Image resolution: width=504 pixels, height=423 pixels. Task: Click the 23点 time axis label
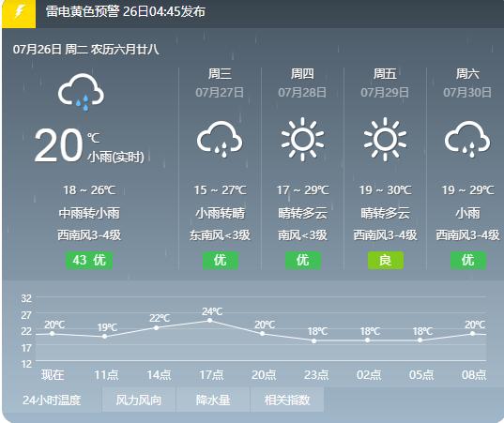316,375
